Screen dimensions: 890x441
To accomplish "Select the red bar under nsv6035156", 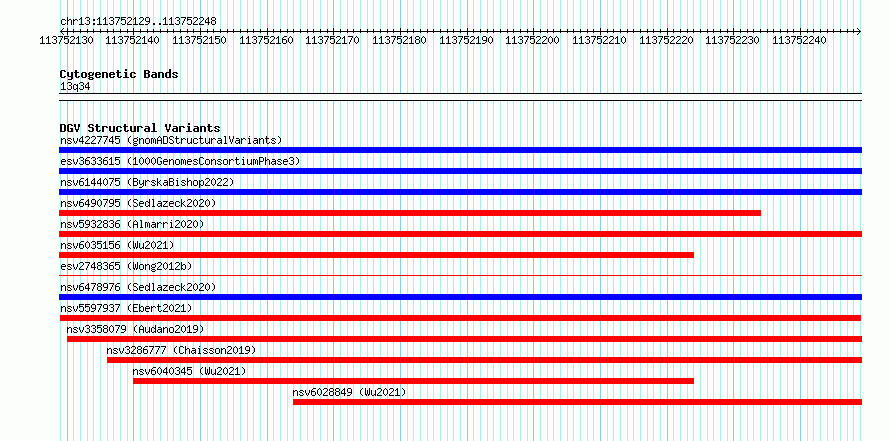I will coord(376,255).
